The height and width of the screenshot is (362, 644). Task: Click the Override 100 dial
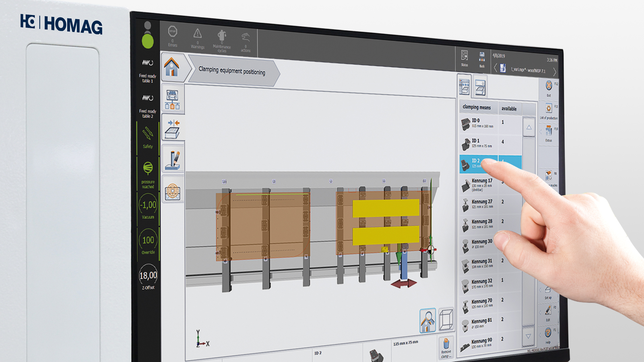(x=148, y=241)
